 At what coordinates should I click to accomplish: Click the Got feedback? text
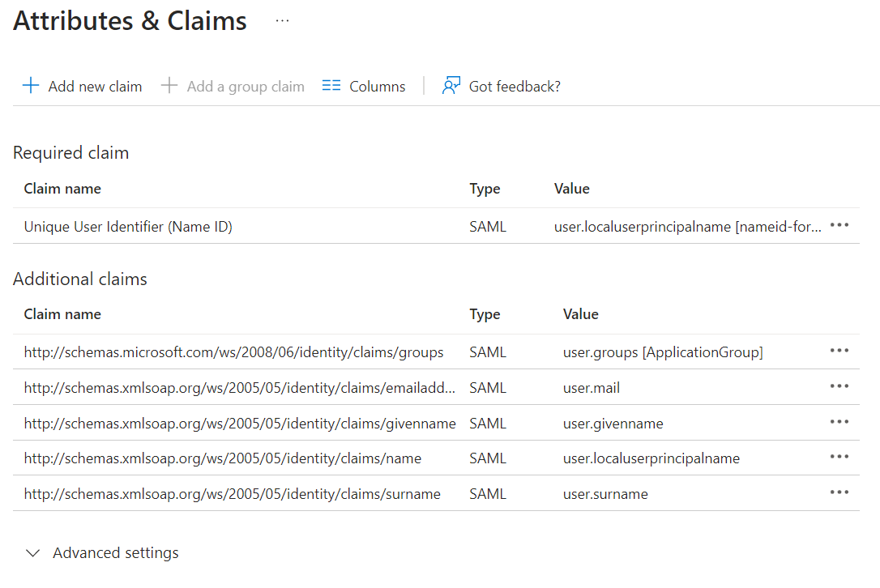(x=515, y=87)
